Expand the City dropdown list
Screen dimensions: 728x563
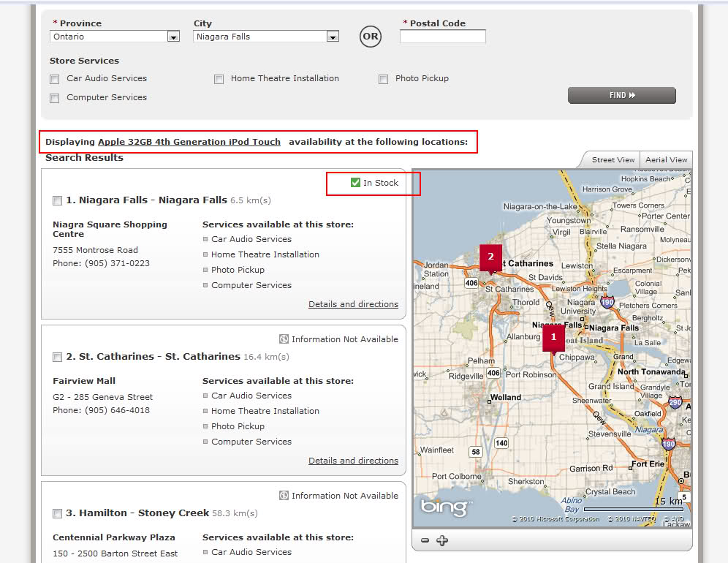[x=333, y=37]
